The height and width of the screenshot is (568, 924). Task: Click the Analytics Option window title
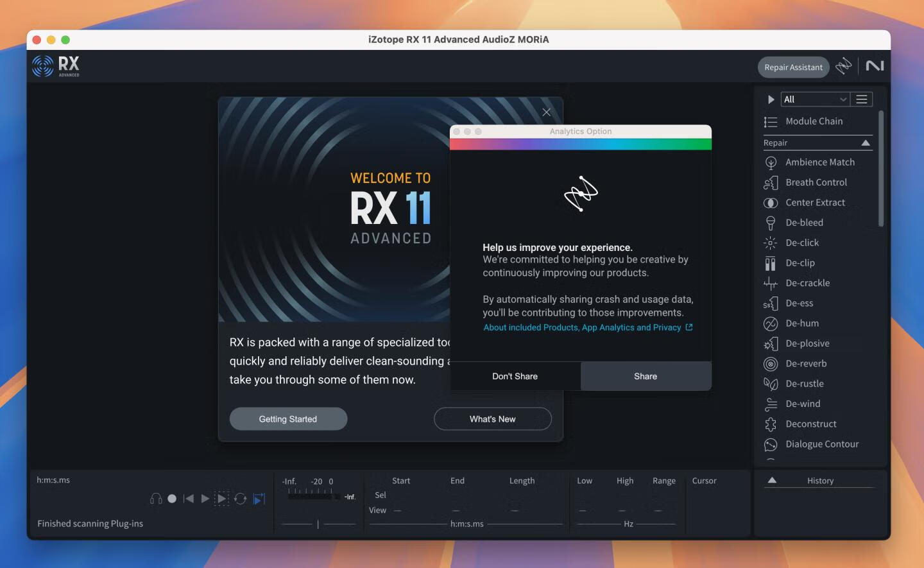click(x=581, y=131)
